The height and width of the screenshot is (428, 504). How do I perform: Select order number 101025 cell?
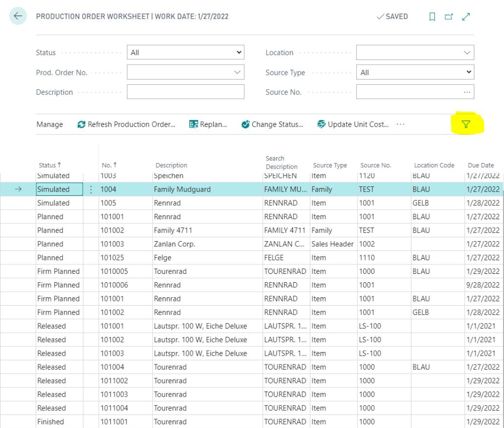click(x=125, y=258)
